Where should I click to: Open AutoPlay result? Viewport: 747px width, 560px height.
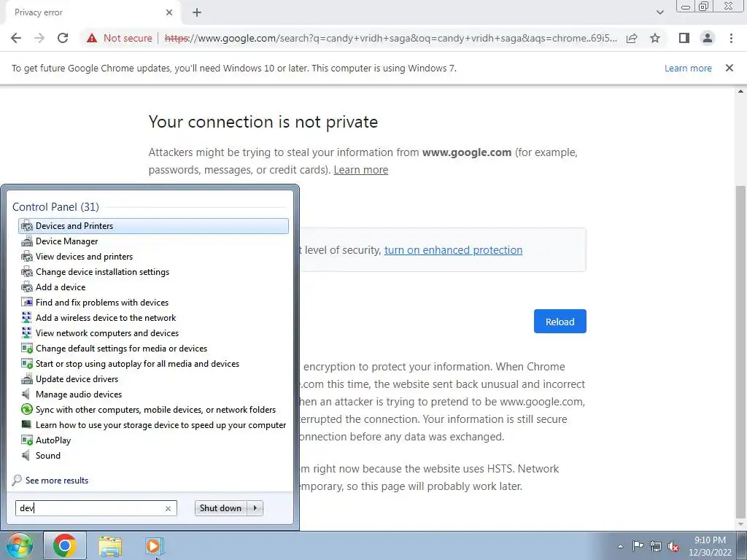[153, 440]
